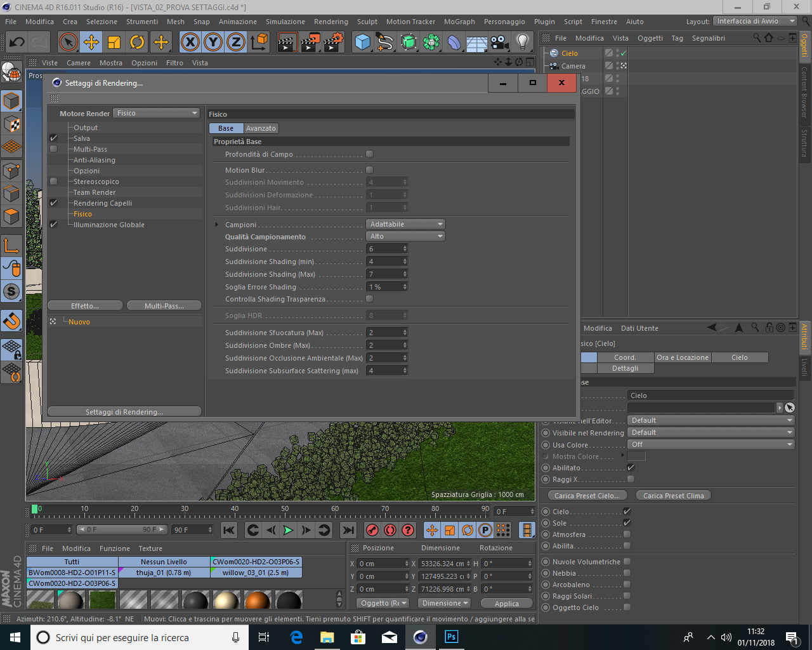This screenshot has width=812, height=650.
Task: Click the Undo arrow icon
Action: point(16,43)
